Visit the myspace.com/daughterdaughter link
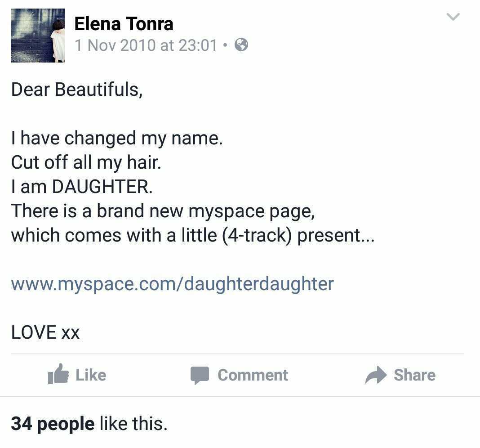The image size is (480, 448). [x=172, y=284]
